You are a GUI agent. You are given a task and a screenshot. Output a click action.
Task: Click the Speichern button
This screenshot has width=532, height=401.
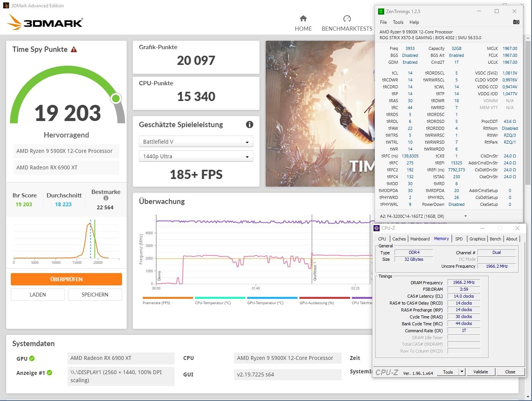tap(95, 295)
